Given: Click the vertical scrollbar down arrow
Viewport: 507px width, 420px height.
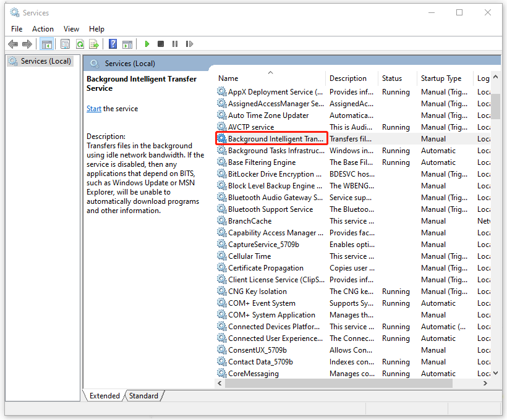Looking at the screenshot, I should (x=495, y=373).
